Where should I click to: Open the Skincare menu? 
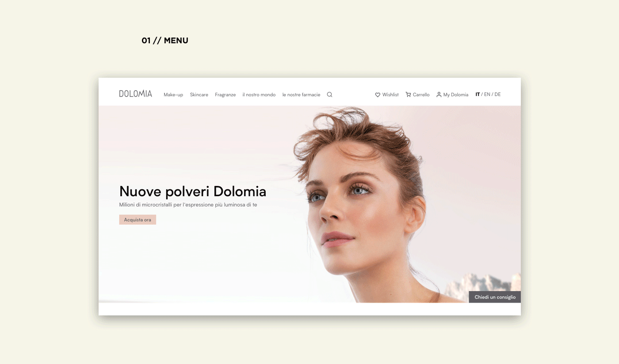199,95
